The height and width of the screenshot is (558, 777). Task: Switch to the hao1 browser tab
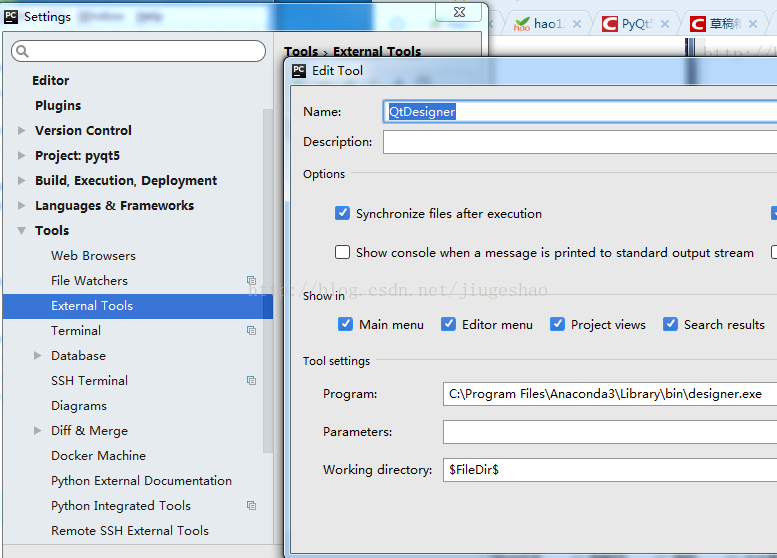(x=548, y=24)
